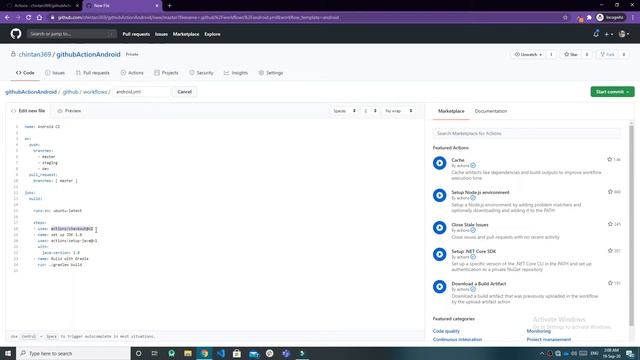Open a new browser tab

169,6
